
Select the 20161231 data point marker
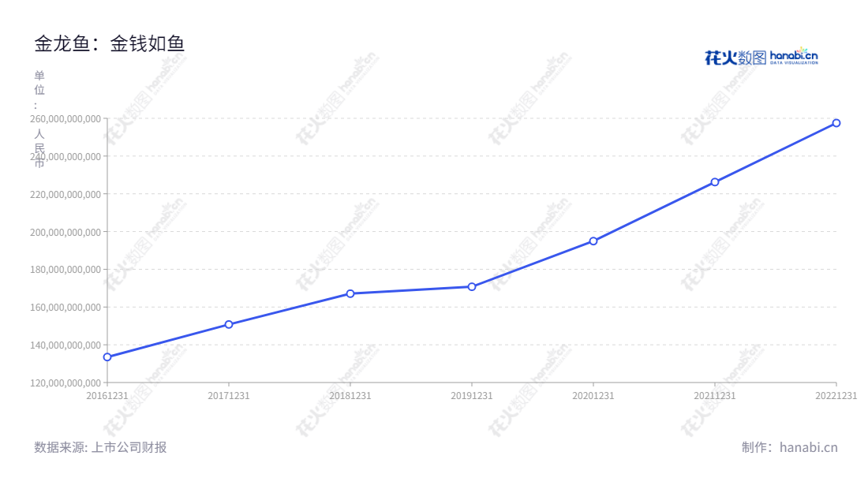point(107,357)
